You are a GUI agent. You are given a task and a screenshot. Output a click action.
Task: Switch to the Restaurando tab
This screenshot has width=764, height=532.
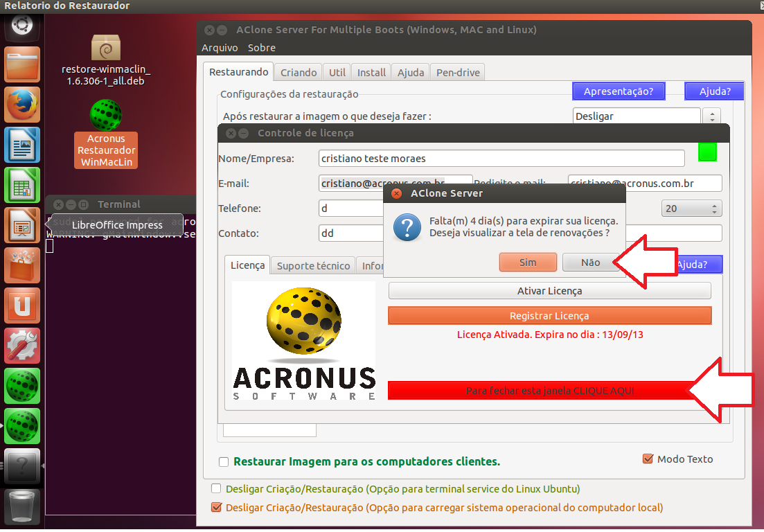pyautogui.click(x=238, y=72)
